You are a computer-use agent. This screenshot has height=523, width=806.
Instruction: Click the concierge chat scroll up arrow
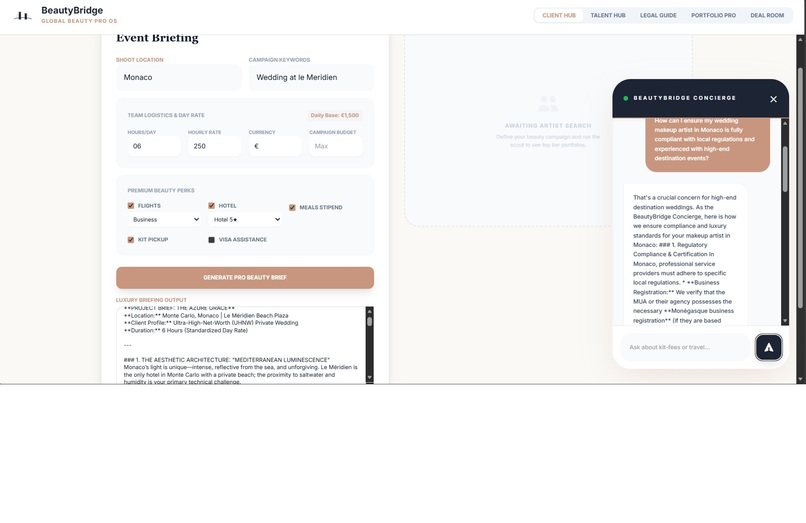click(x=785, y=123)
